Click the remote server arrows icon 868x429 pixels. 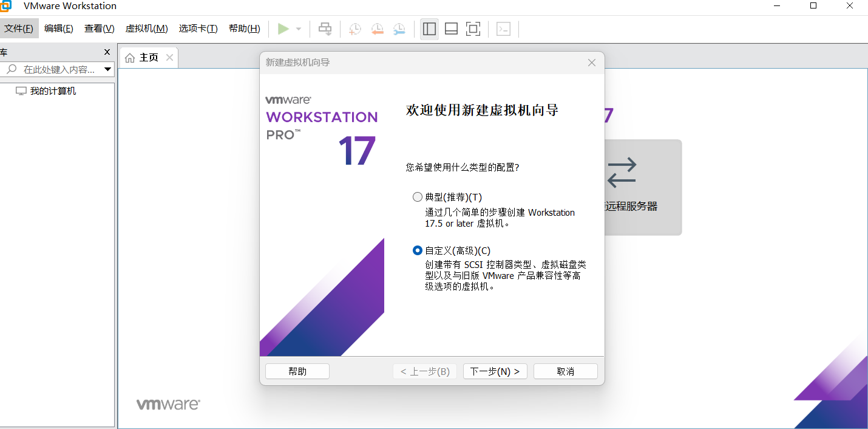(622, 173)
